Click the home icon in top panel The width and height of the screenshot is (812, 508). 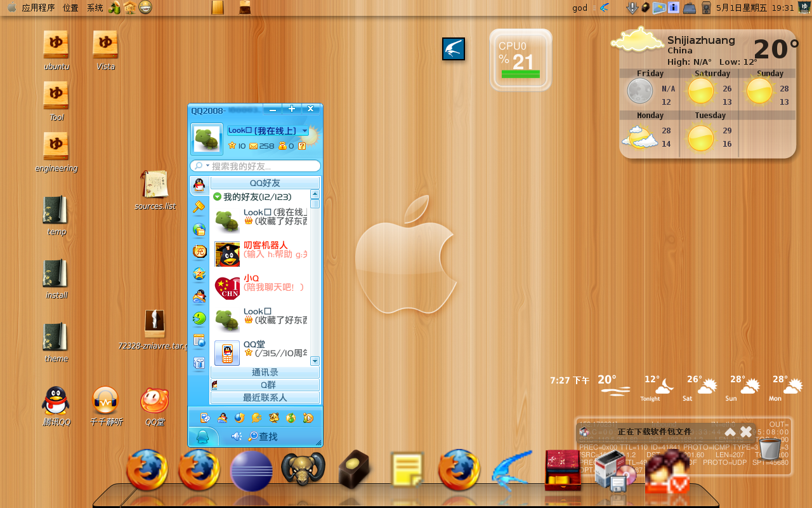[x=130, y=8]
